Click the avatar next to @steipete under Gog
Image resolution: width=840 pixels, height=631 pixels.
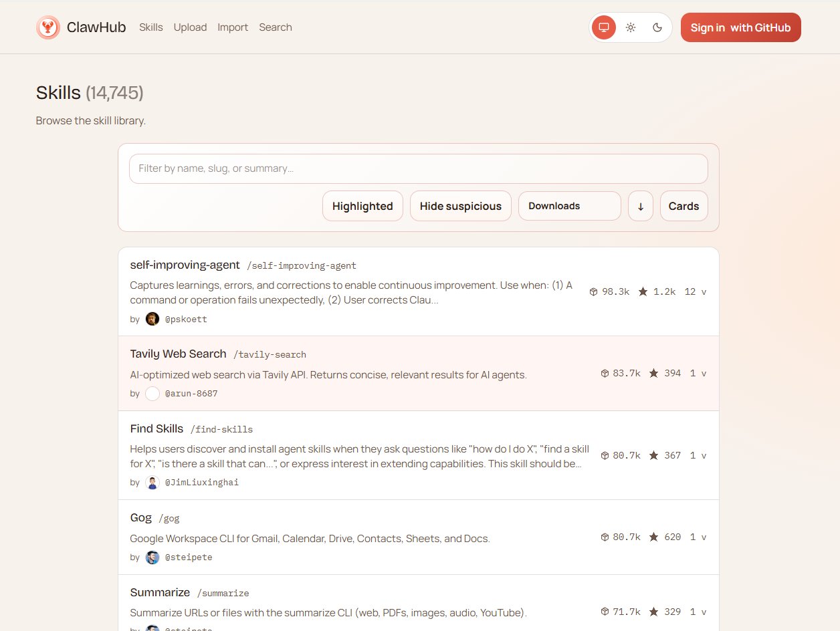point(152,557)
